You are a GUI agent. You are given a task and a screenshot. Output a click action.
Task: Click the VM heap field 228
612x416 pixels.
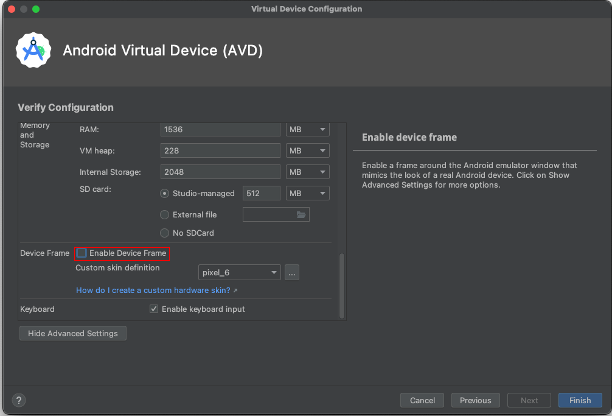coord(220,151)
